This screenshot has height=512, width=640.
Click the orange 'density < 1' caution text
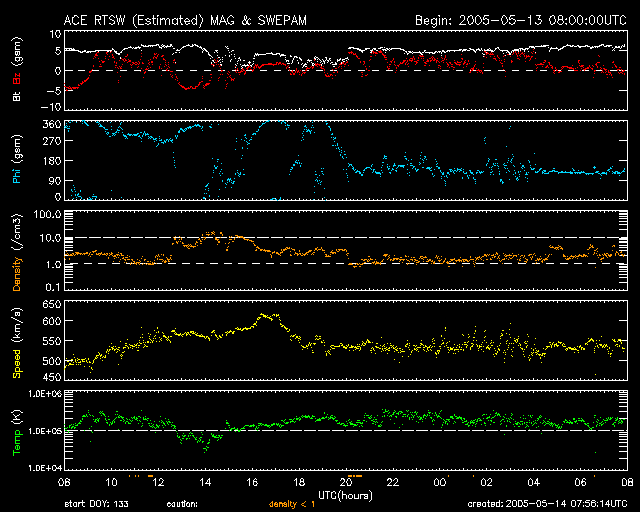(292, 505)
